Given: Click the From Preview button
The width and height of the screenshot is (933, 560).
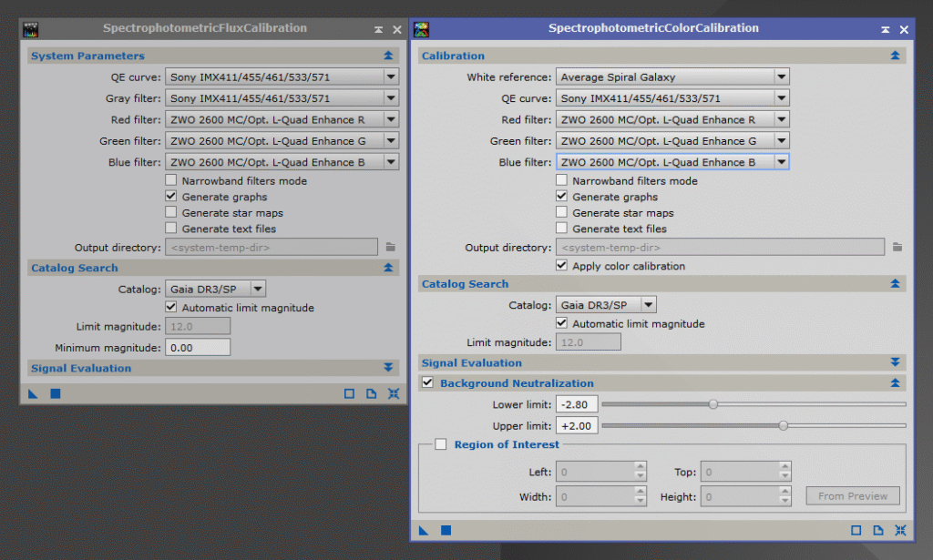Looking at the screenshot, I should (x=853, y=495).
